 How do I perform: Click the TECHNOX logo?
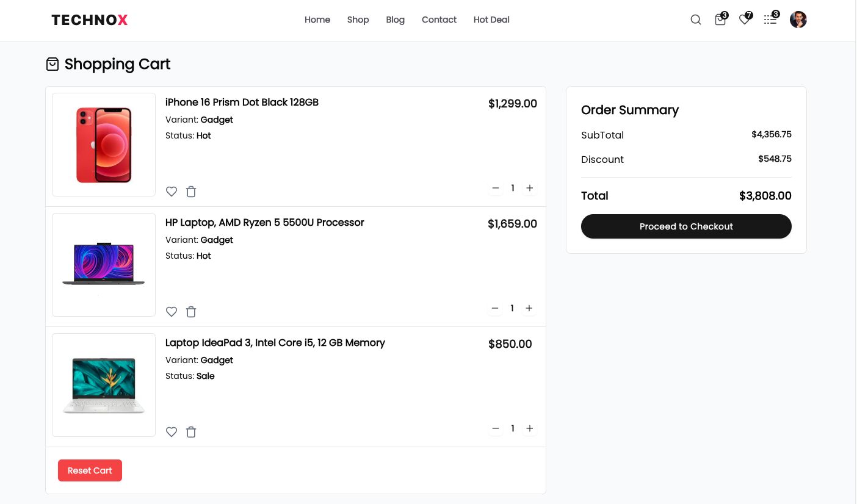[x=90, y=20]
